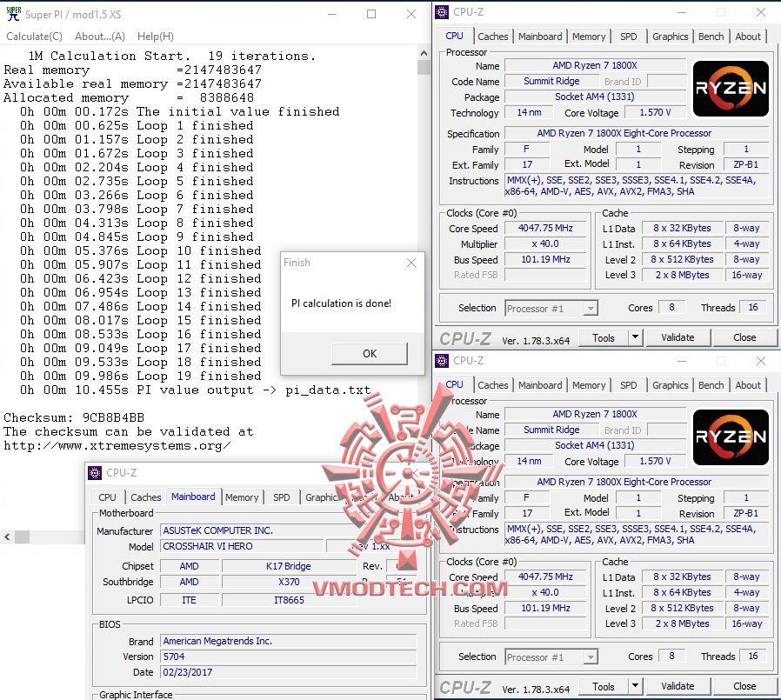Click the CPU-Z icon on the Mainboard window title bar
Image resolution: width=781 pixels, height=700 pixels.
(x=93, y=473)
